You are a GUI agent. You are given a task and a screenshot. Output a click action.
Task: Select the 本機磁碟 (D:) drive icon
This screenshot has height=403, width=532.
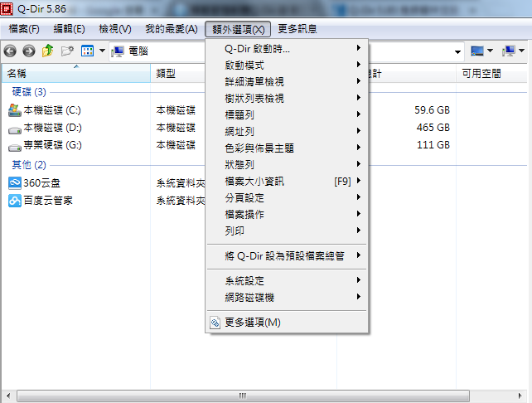[15, 129]
